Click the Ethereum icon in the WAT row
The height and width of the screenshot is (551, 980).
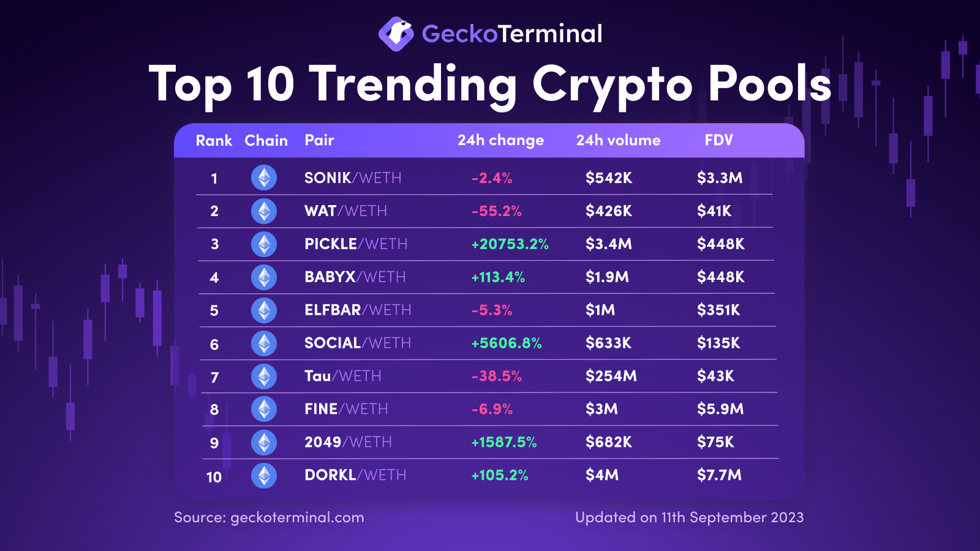point(264,211)
